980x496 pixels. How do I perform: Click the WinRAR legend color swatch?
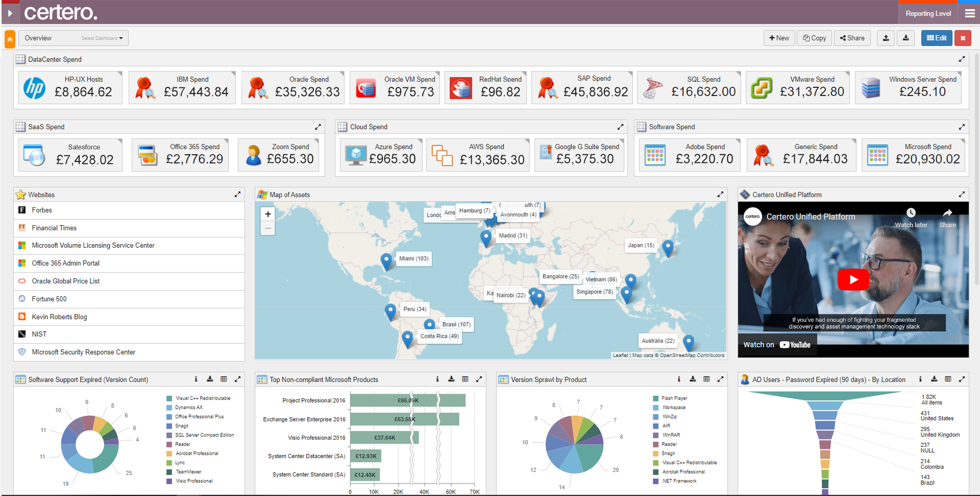[655, 435]
